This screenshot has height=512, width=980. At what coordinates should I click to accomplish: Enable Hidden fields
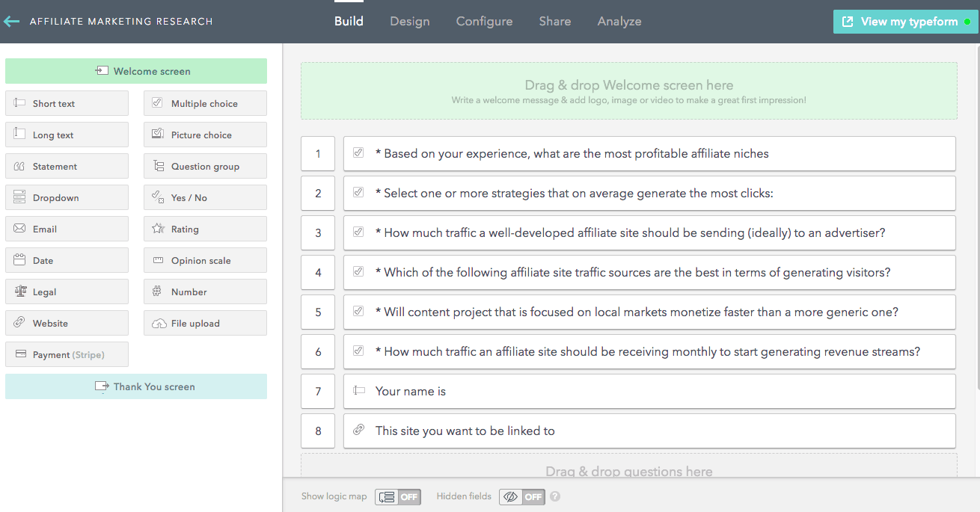pyautogui.click(x=521, y=496)
